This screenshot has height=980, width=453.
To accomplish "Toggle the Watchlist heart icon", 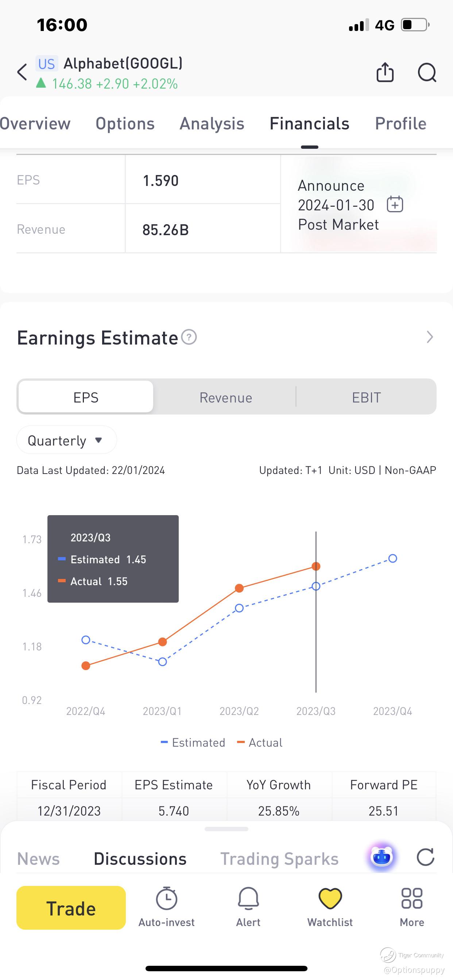I will 330,899.
